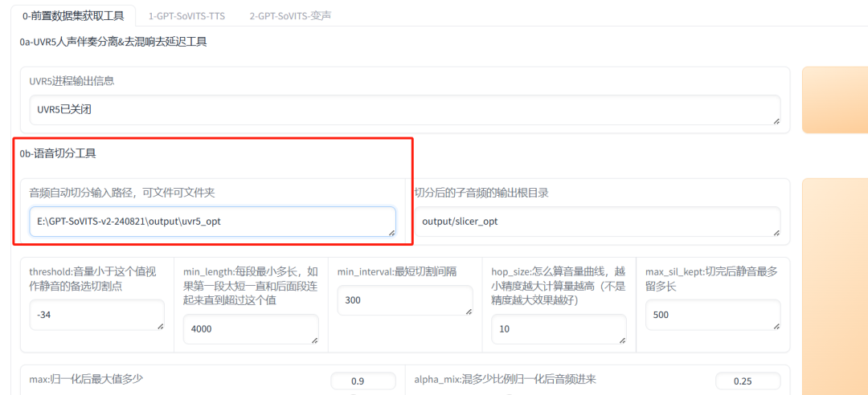Click the min_length field showing 4000

pyautogui.click(x=251, y=328)
